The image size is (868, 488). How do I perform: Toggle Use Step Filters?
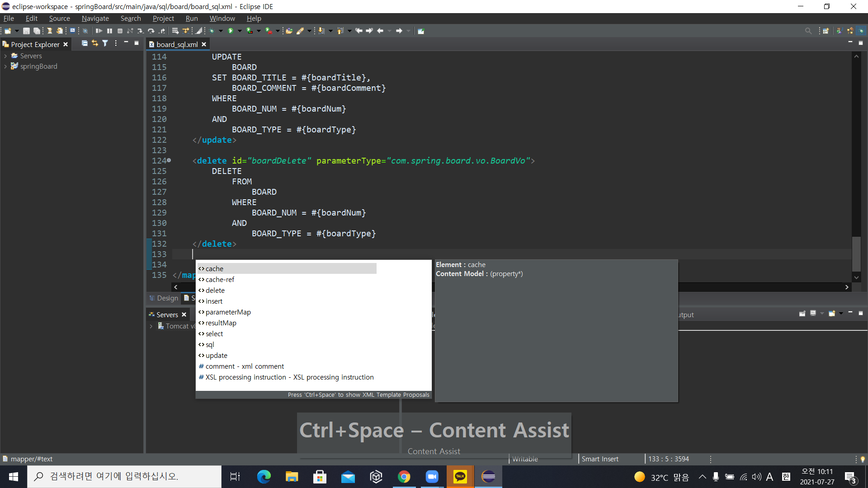point(185,31)
